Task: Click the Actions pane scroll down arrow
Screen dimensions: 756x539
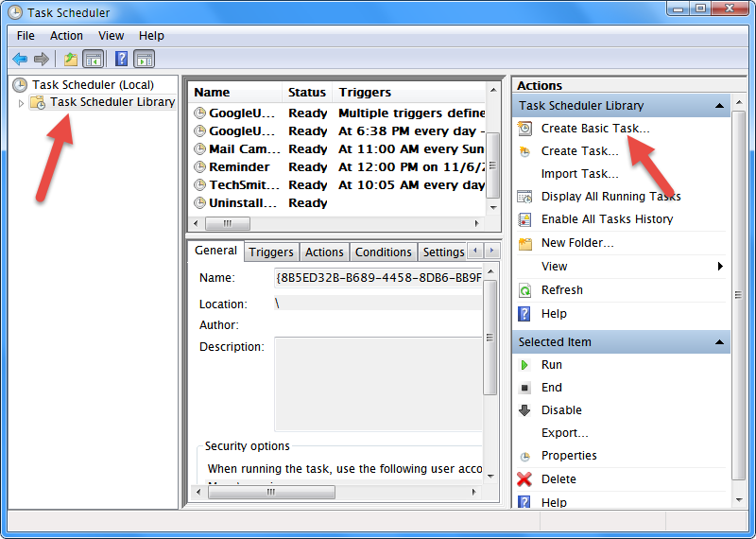Action: (x=739, y=500)
